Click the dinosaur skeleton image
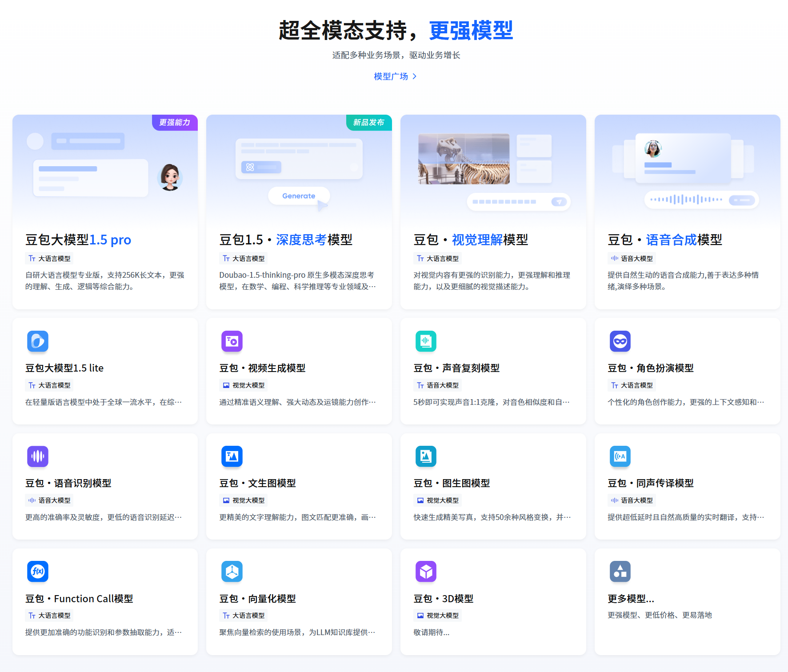Viewport: 788px width, 672px height. (464, 159)
